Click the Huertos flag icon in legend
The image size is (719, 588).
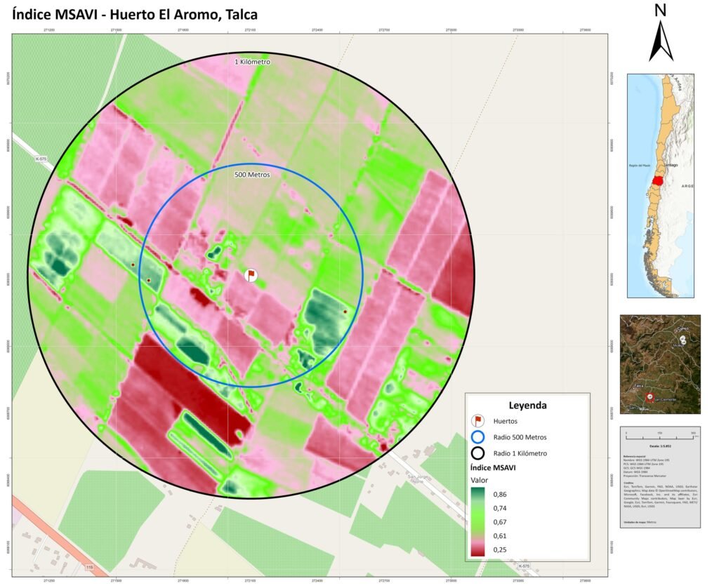click(x=477, y=421)
